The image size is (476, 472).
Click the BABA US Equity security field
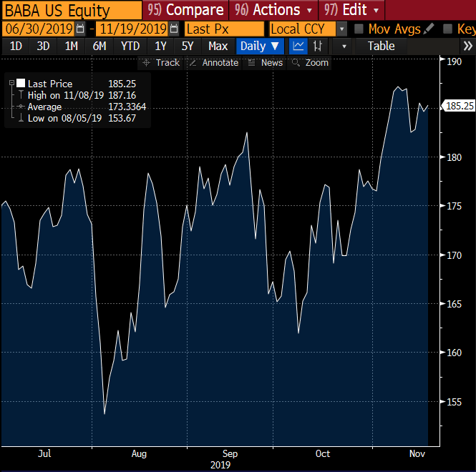(72, 10)
